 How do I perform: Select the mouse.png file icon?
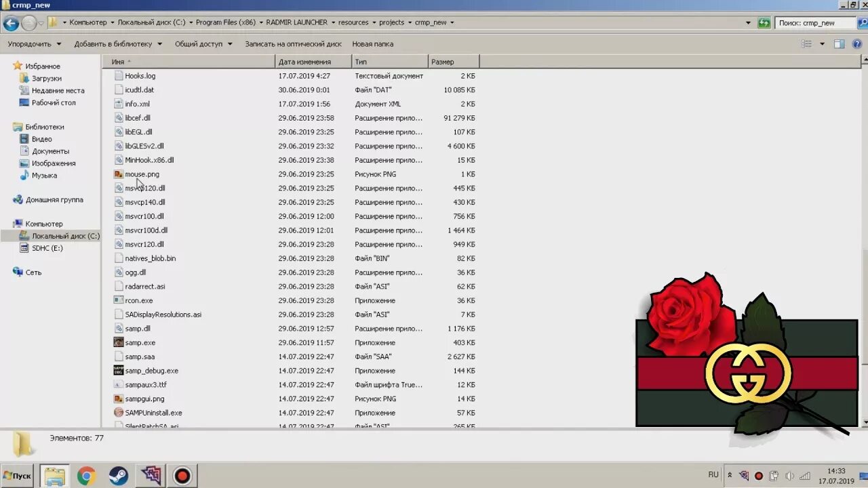119,174
